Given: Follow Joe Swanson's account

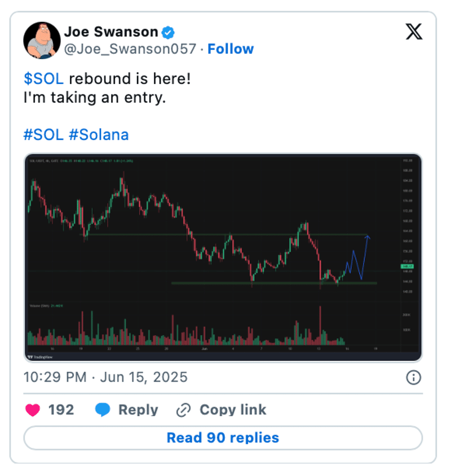Looking at the screenshot, I should (231, 49).
